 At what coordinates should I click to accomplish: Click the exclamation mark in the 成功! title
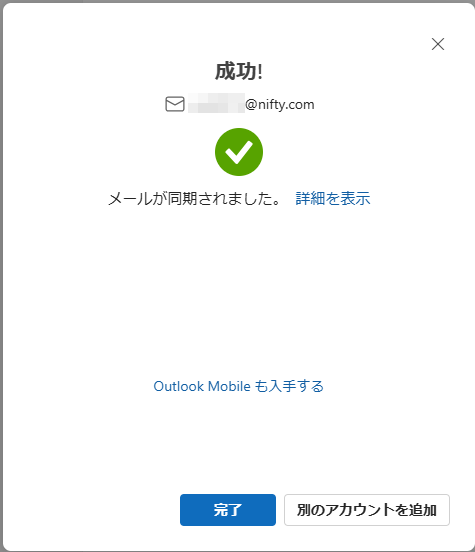pyautogui.click(x=260, y=71)
